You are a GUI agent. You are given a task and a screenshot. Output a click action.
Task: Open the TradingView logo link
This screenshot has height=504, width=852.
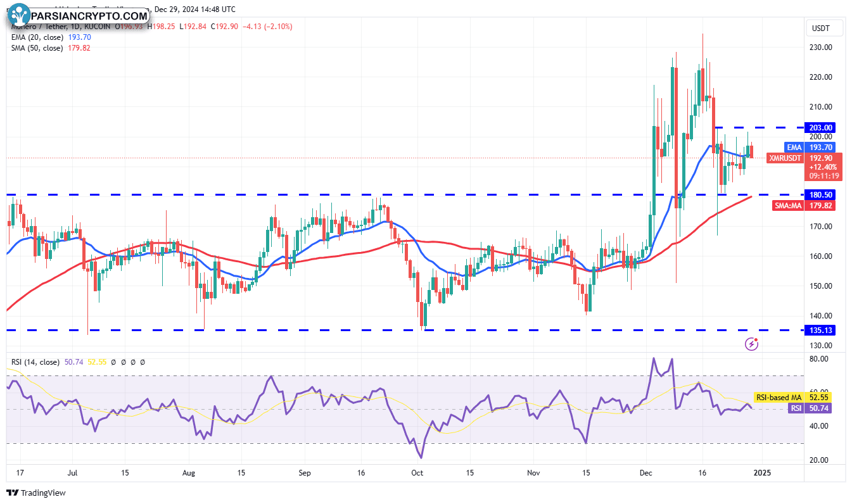[x=37, y=493]
